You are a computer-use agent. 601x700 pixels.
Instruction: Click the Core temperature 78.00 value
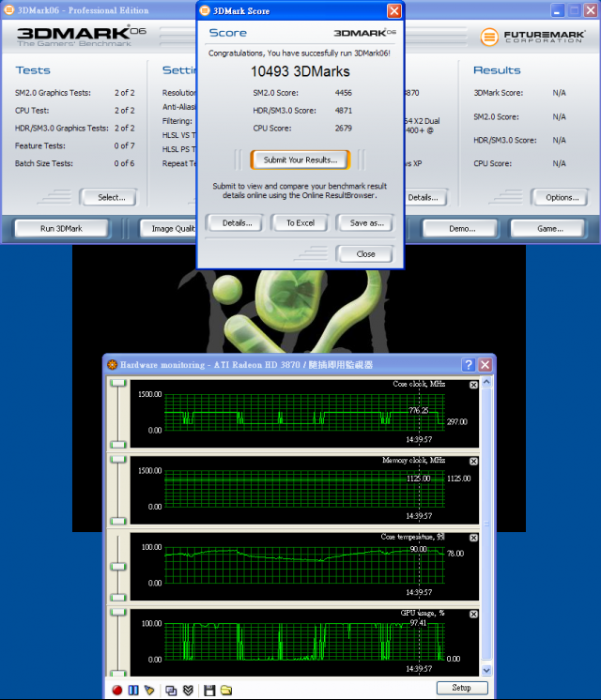point(455,554)
